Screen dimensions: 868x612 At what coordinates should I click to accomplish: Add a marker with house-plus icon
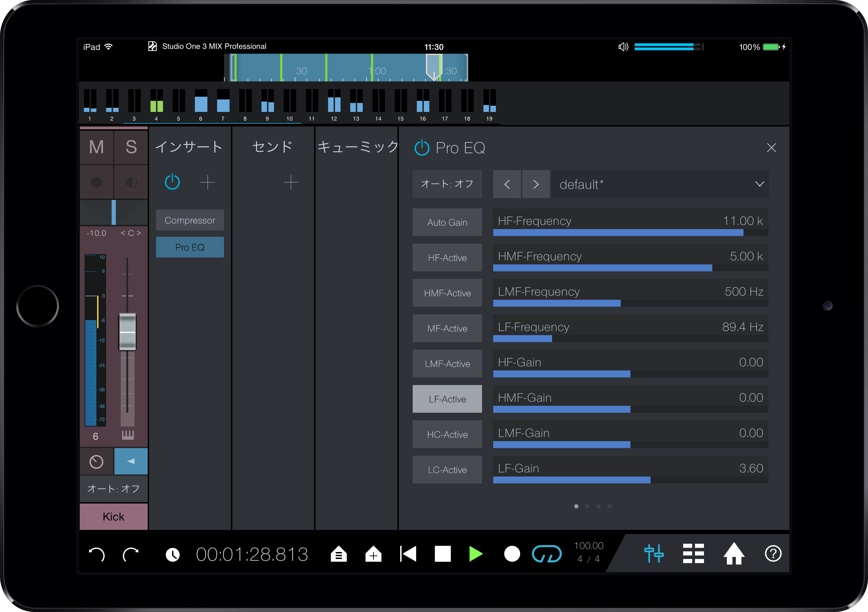click(x=373, y=554)
